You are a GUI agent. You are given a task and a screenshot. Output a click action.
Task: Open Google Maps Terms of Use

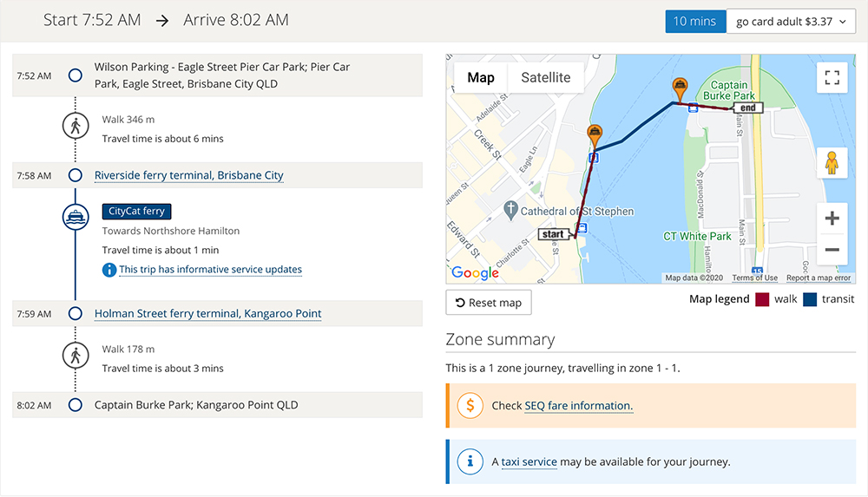pos(754,278)
